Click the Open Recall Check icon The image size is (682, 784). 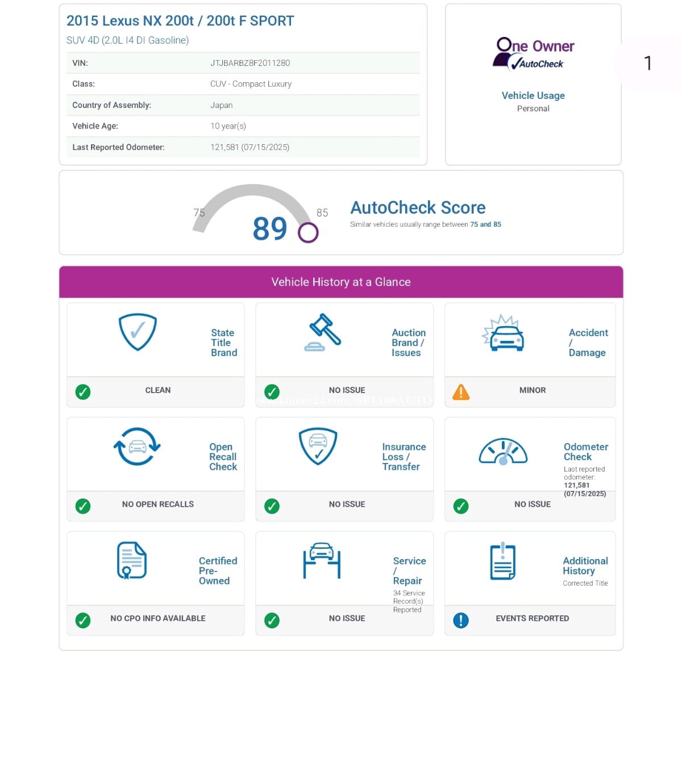tap(137, 447)
